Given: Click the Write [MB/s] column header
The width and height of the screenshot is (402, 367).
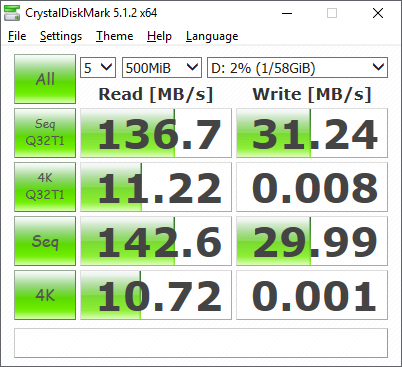Looking at the screenshot, I should click(312, 94).
